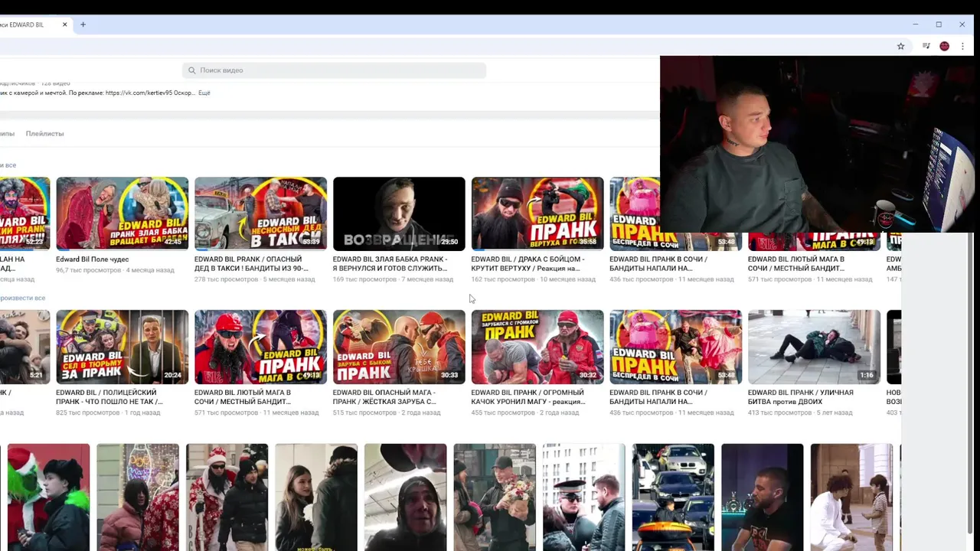Open the media control icon in browser toolbar
The height and width of the screenshot is (551, 980).
point(926,46)
